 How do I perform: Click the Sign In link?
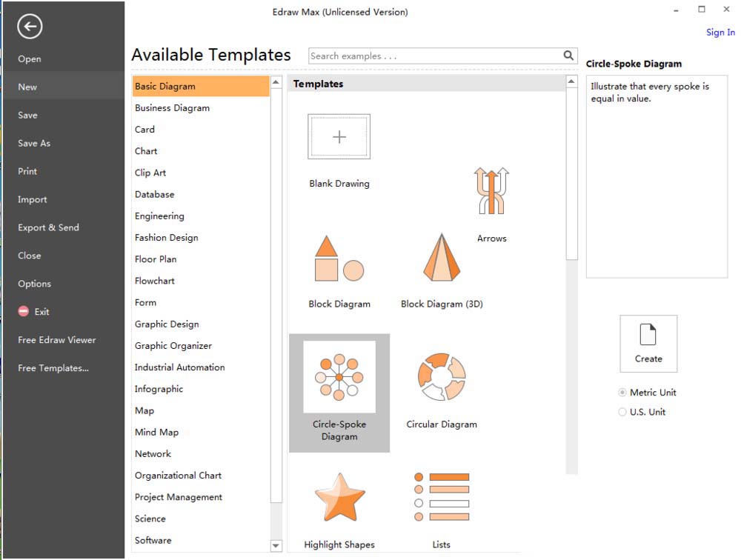click(x=720, y=32)
